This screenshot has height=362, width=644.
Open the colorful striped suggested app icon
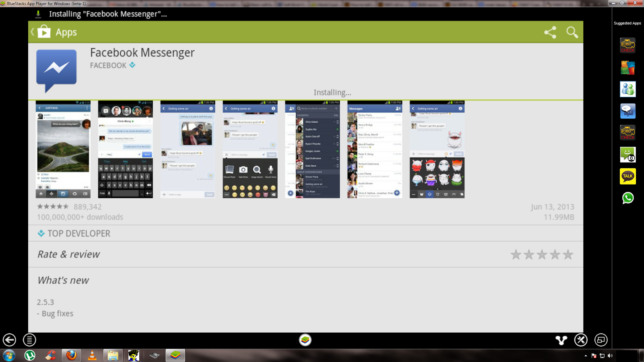[627, 68]
